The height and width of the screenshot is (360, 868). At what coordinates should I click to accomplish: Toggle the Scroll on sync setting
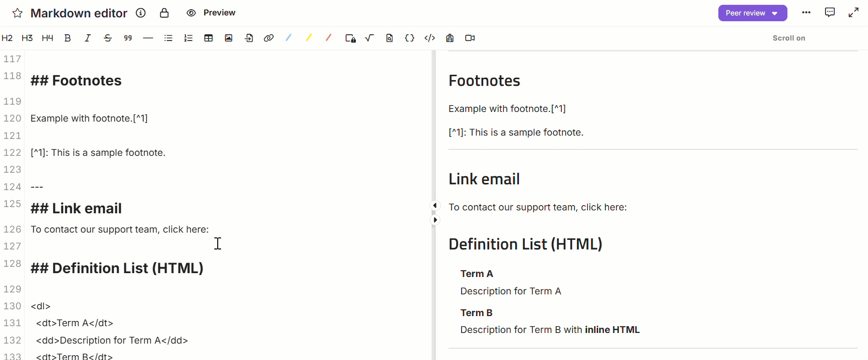788,38
